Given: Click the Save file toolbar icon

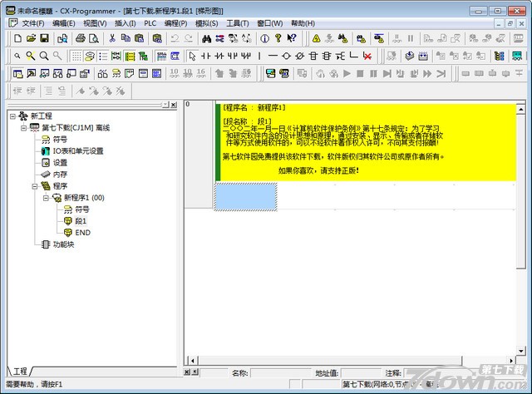Looking at the screenshot, I should [x=44, y=38].
